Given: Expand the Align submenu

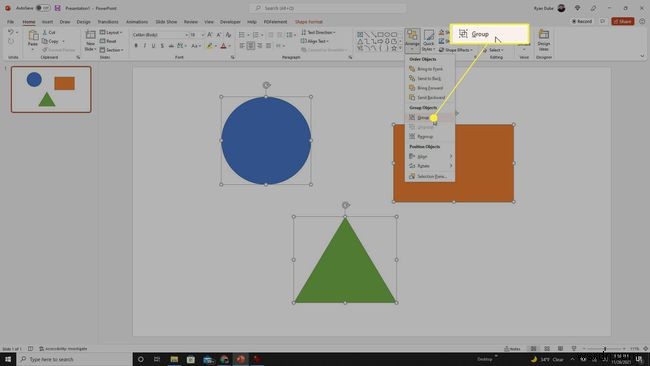Looking at the screenshot, I should 429,156.
